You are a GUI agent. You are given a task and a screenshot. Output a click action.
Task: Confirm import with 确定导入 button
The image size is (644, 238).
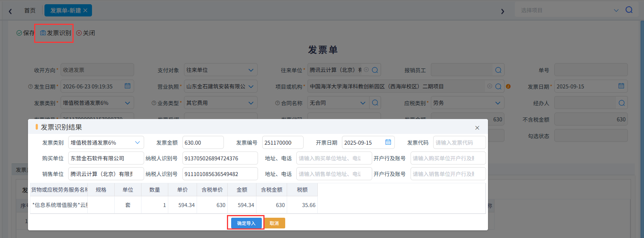pos(246,223)
